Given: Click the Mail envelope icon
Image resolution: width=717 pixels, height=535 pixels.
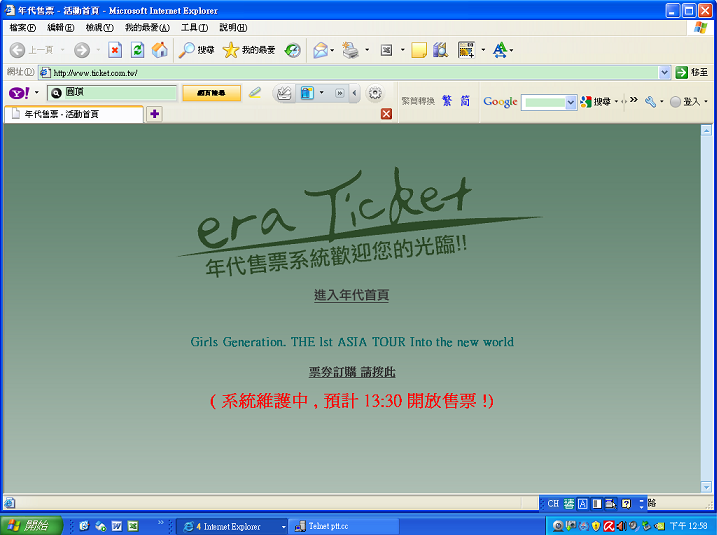Looking at the screenshot, I should pyautogui.click(x=321, y=50).
